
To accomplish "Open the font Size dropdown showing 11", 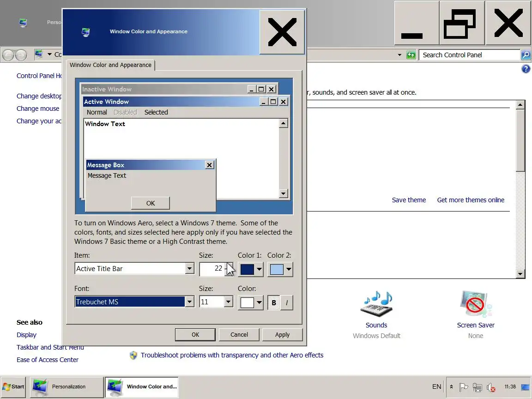I will pos(228,302).
